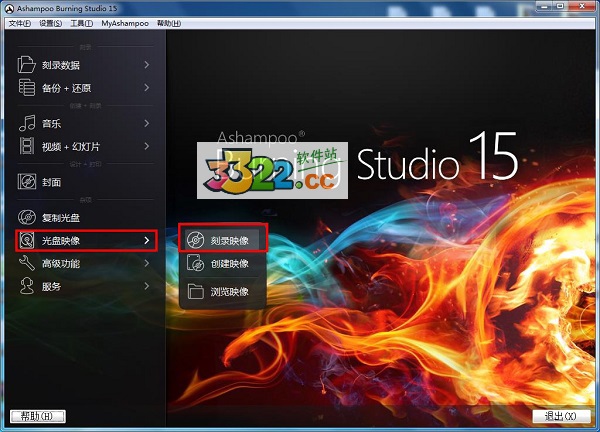Click the 备份 + 还原 stacked disks icon
This screenshot has height=432, width=600.
coord(26,88)
